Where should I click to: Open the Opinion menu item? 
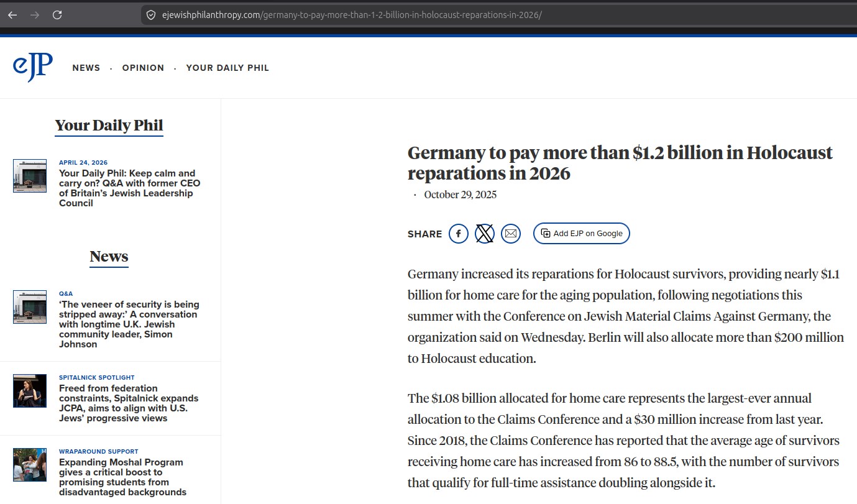144,68
